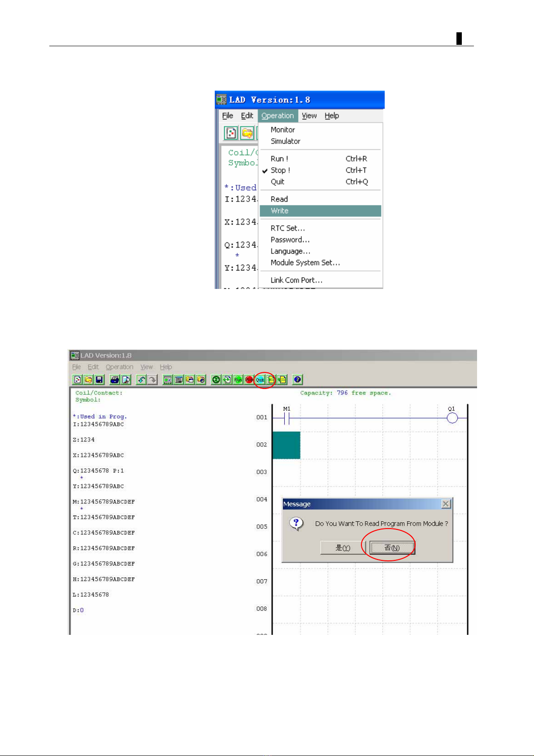Screen dimensions: 534x756
Task: Close the Message dialog with its X
Action: click(446, 504)
